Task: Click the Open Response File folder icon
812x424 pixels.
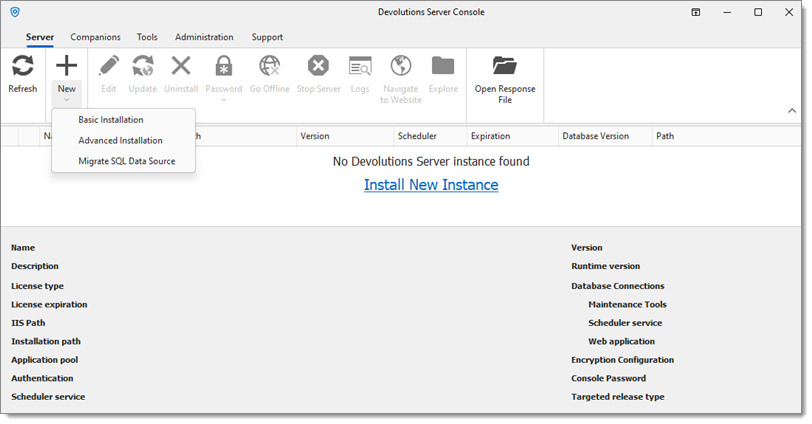Action: [505, 66]
